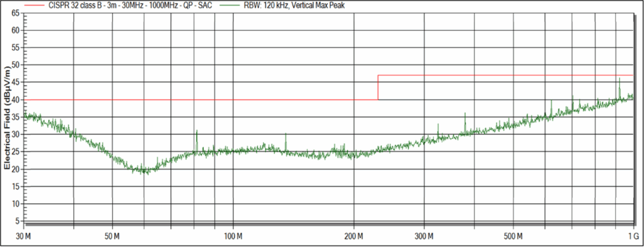This screenshot has height=247, width=644.
Task: Click the green spike between 50 M and 100 M
Action: pos(197,132)
